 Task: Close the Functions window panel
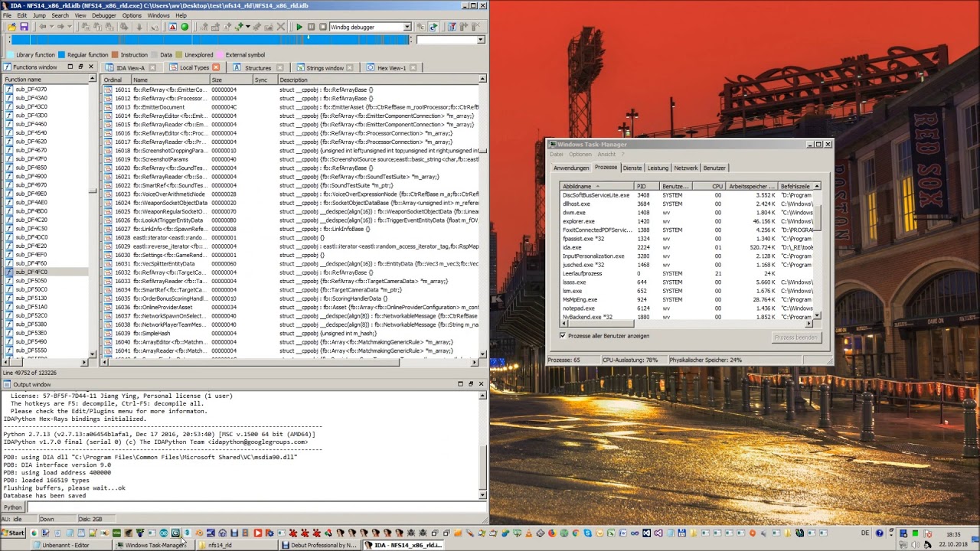[90, 67]
